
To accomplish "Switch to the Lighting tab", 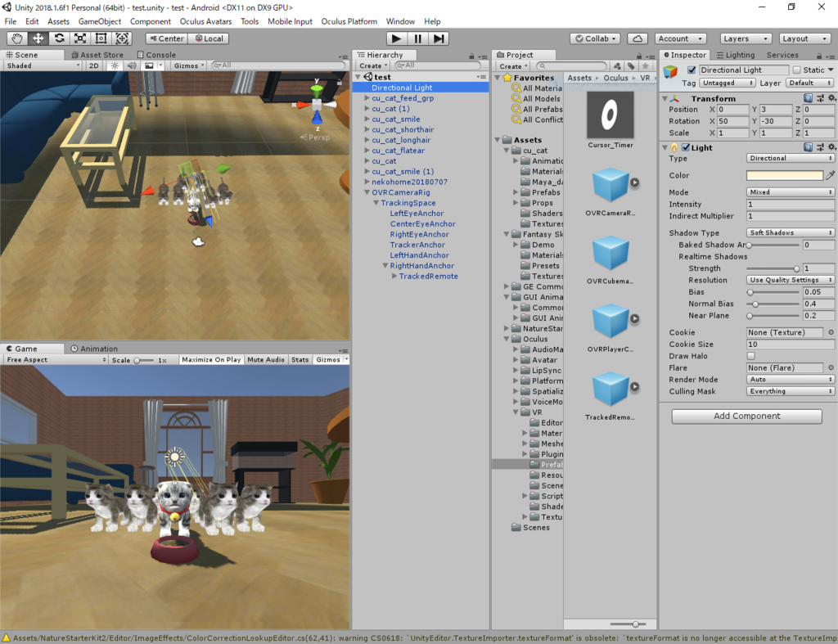I will (x=736, y=55).
